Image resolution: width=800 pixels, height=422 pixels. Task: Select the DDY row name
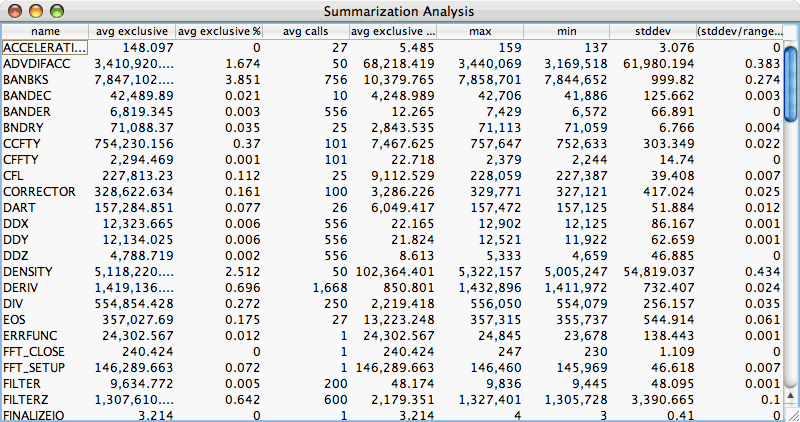pos(16,239)
